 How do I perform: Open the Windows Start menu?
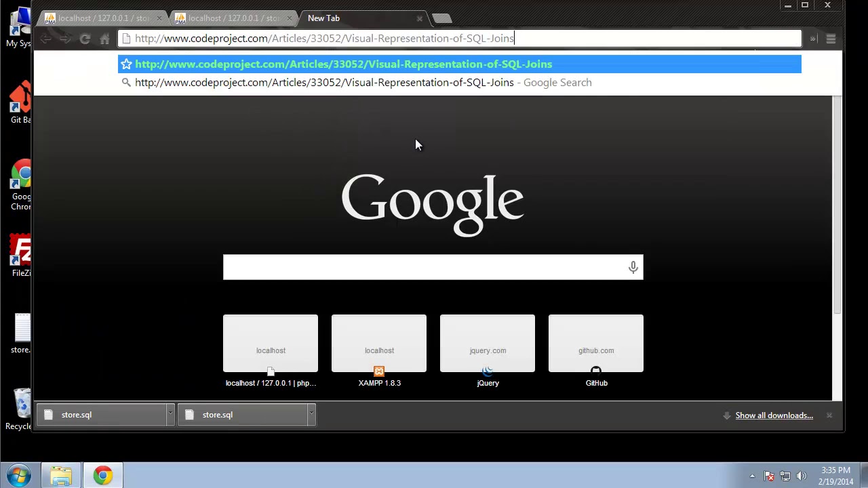[19, 475]
